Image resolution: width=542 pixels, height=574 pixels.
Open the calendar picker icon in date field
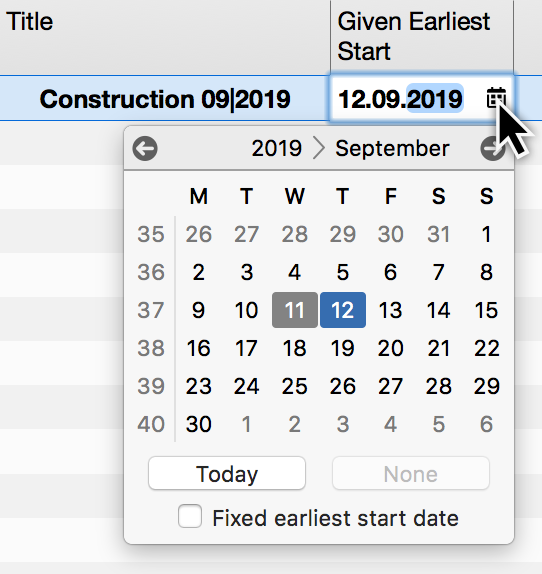pyautogui.click(x=496, y=98)
